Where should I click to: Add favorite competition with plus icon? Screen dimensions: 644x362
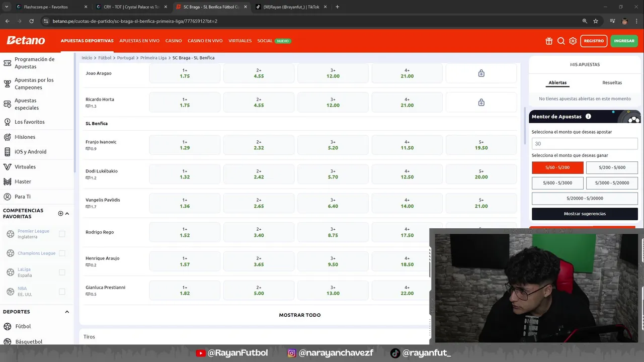[x=60, y=213]
